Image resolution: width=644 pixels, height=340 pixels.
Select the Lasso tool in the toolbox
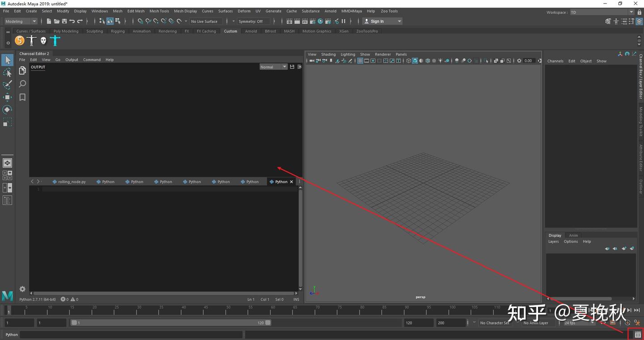pos(7,72)
